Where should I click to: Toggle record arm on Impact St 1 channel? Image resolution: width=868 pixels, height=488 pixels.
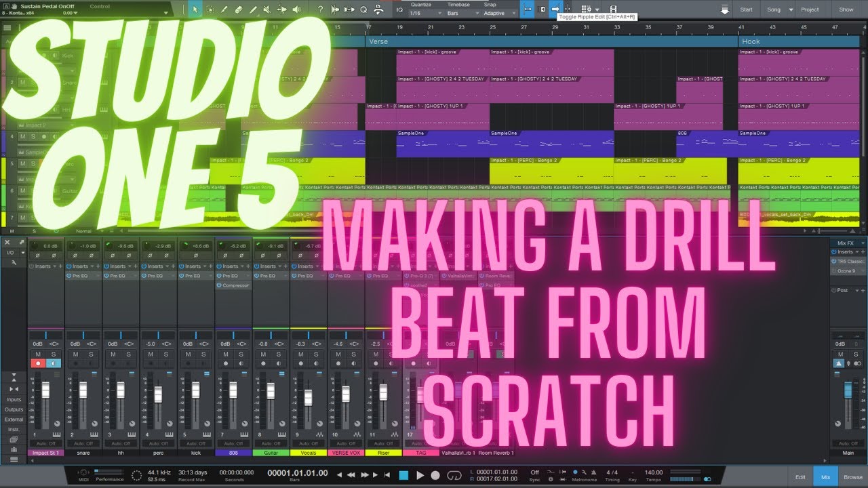(x=37, y=364)
